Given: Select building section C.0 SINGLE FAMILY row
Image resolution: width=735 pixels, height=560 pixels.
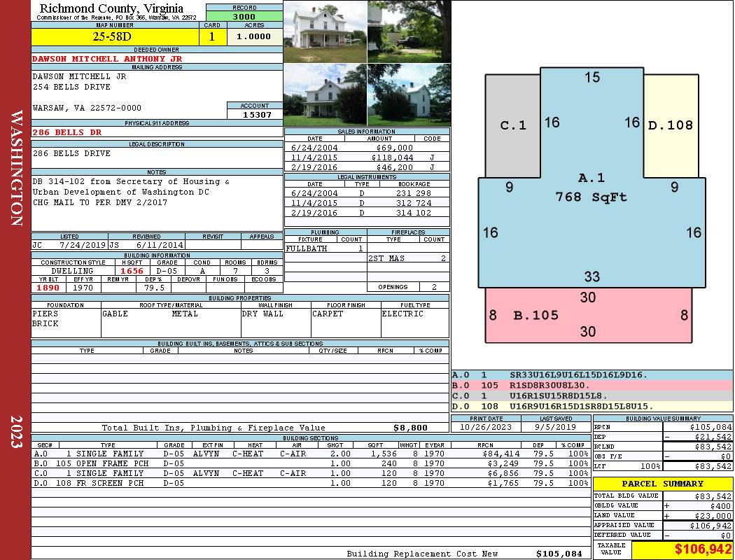Looking at the screenshot, I should point(310,473).
